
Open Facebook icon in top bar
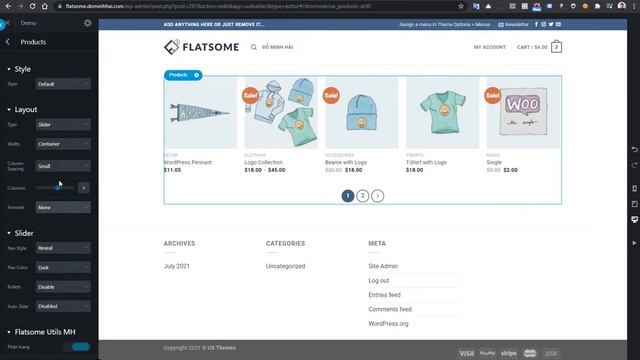[536, 24]
